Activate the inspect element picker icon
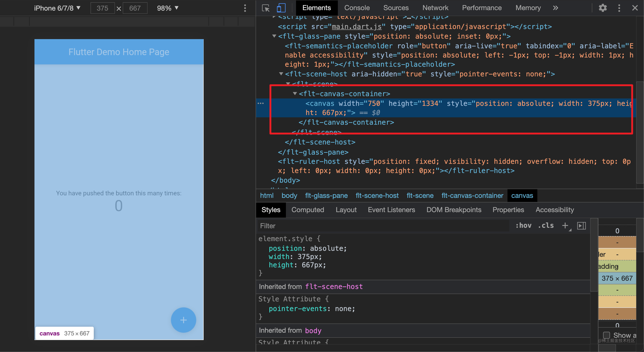The image size is (644, 352). pyautogui.click(x=265, y=8)
